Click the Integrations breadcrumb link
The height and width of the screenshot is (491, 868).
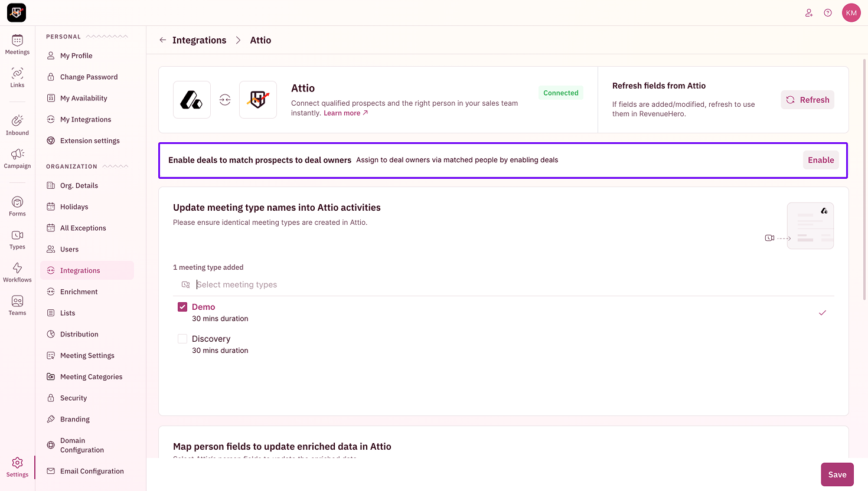[199, 40]
